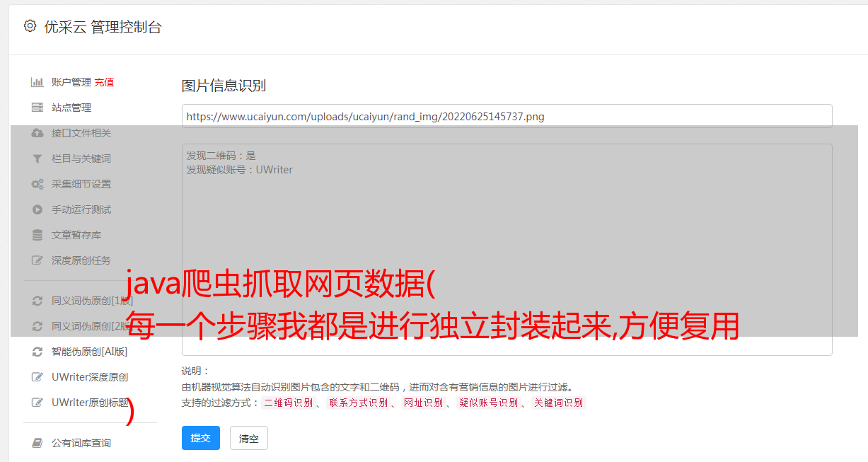Open 站点管理 menu item
868x462 pixels.
pyautogui.click(x=71, y=108)
